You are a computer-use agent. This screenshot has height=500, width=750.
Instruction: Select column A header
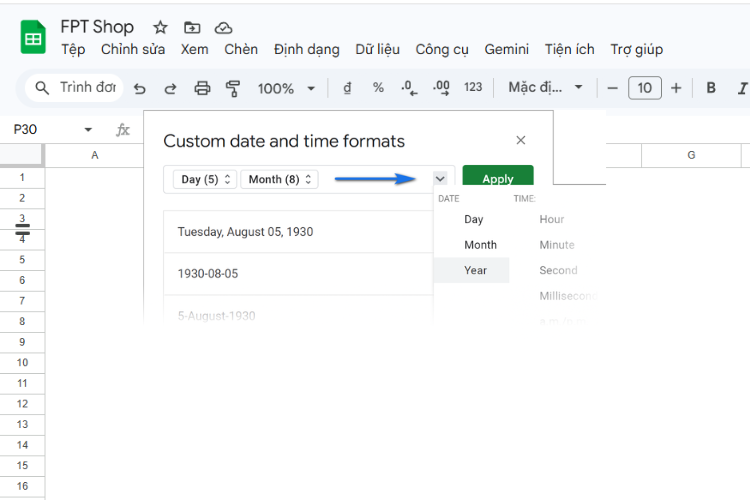pos(95,155)
